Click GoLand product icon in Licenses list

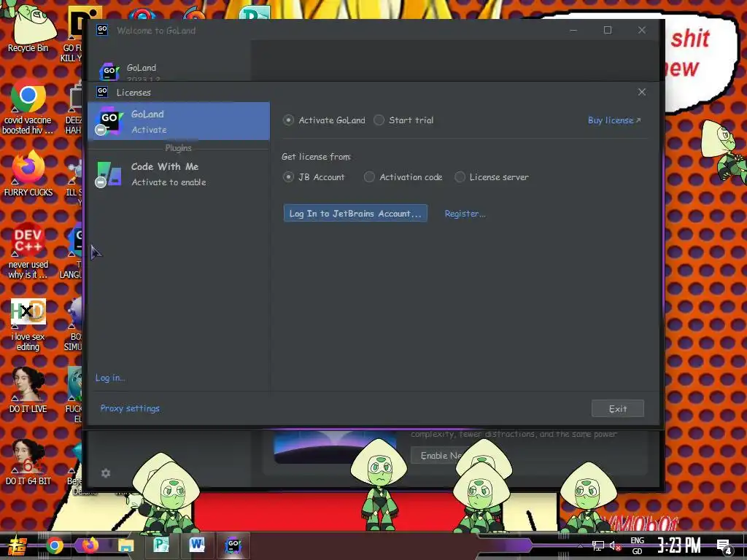click(x=109, y=121)
